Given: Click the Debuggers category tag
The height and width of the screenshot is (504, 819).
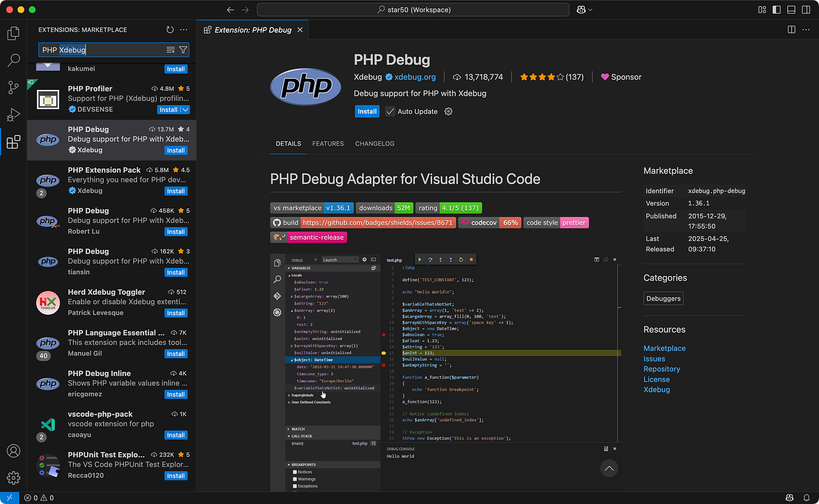Looking at the screenshot, I should pos(663,299).
